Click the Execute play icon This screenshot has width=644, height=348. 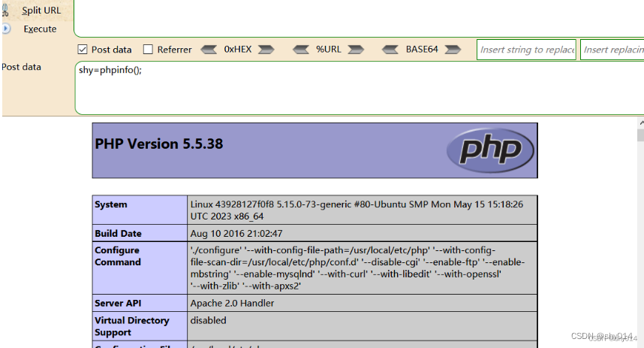(x=6, y=29)
